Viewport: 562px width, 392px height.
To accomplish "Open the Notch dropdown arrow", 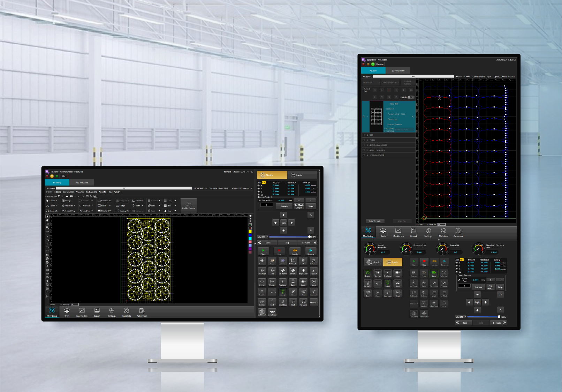I will coord(110,206).
